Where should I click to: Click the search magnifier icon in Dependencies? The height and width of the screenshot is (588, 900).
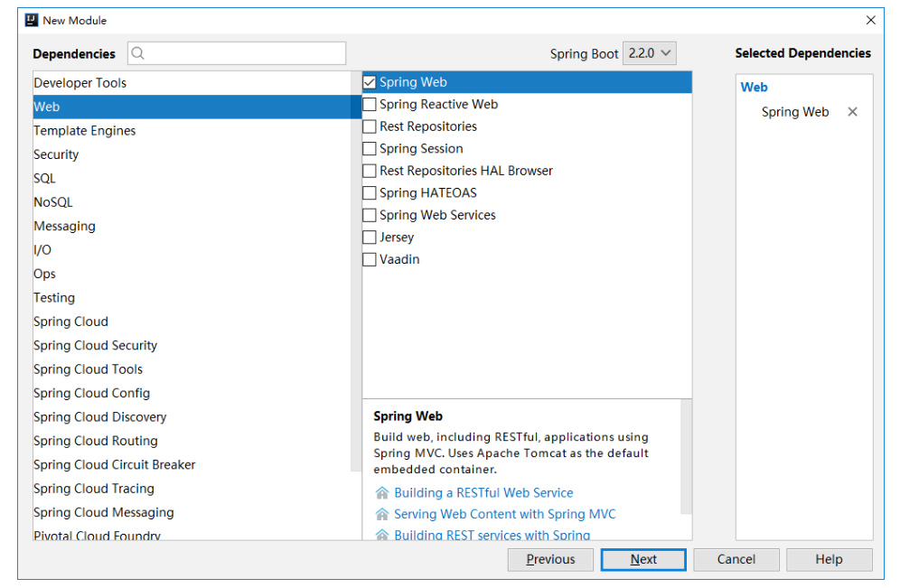pyautogui.click(x=138, y=53)
